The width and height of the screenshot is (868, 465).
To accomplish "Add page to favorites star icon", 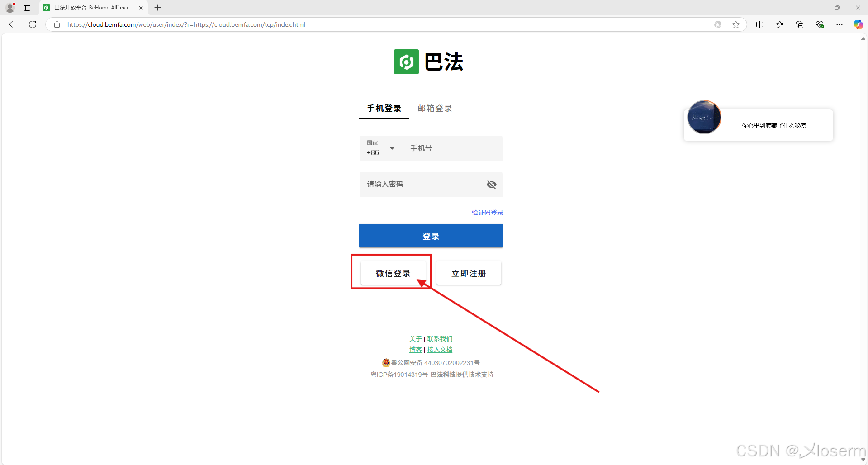I will (x=736, y=24).
